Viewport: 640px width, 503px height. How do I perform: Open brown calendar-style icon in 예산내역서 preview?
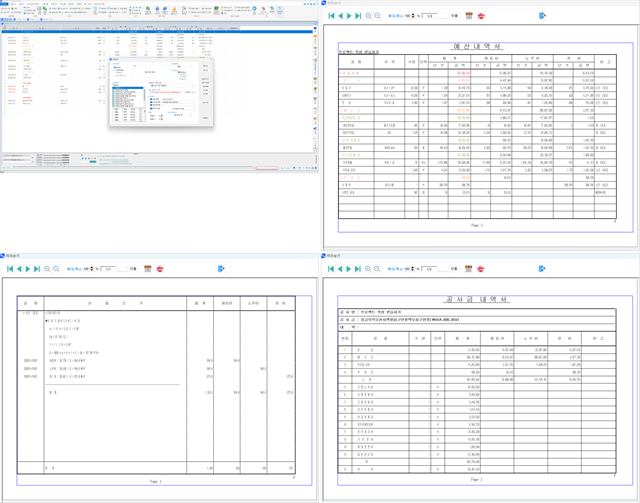[469, 16]
